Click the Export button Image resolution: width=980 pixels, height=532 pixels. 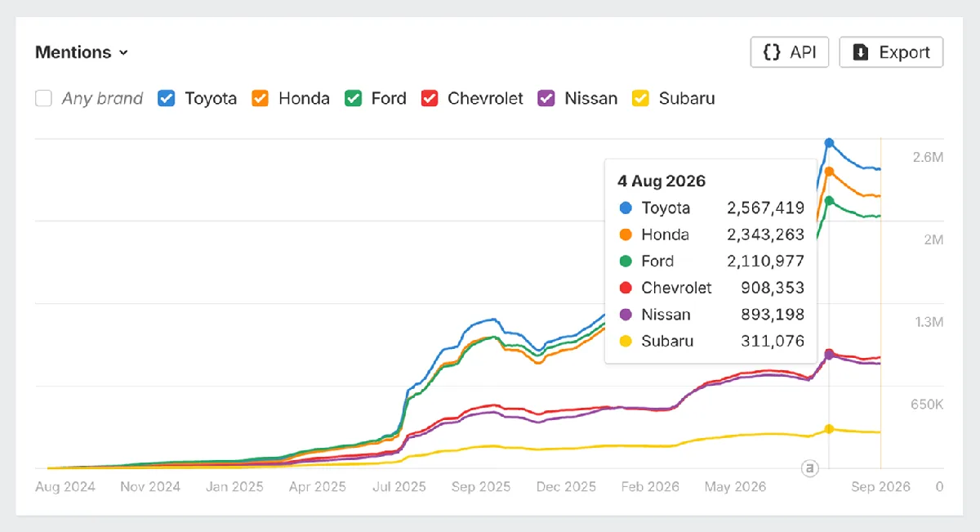[891, 52]
